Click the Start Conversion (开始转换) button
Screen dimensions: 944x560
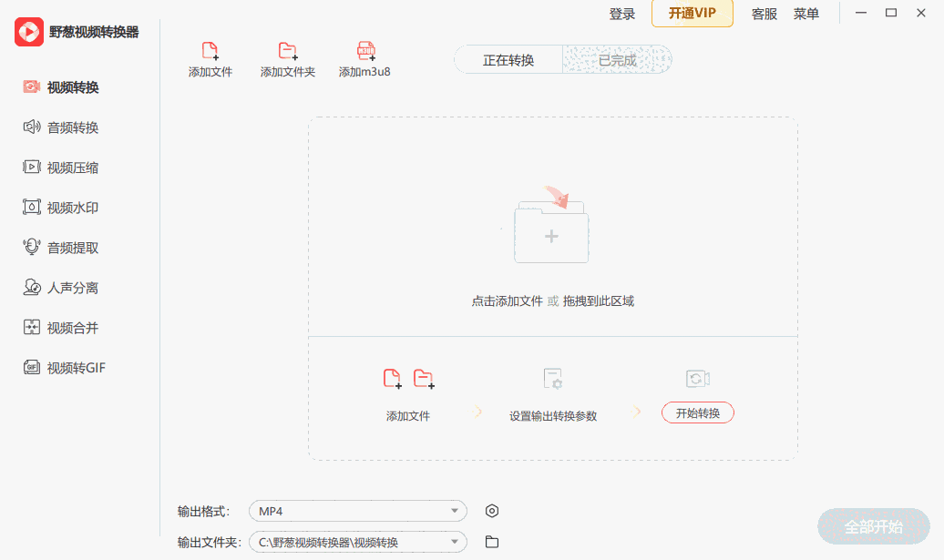click(697, 412)
